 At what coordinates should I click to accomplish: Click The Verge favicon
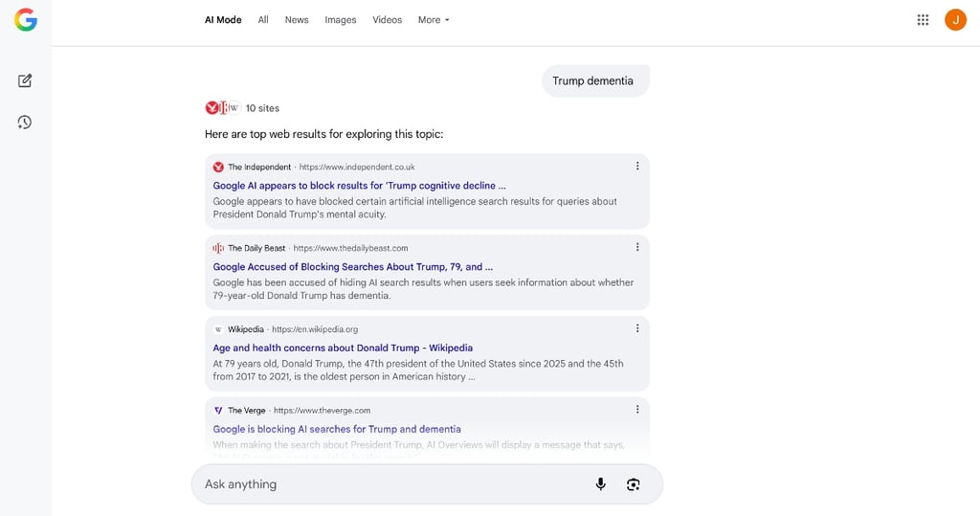click(218, 411)
